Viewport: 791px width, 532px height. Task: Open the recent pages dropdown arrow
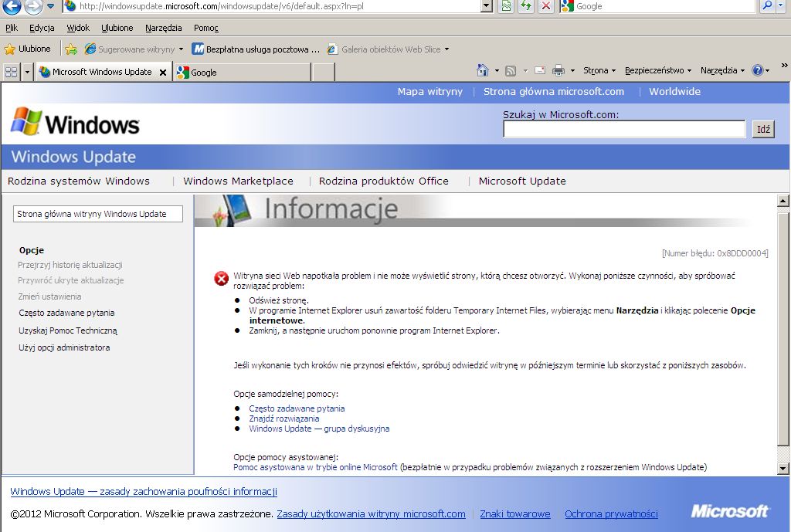[50, 6]
